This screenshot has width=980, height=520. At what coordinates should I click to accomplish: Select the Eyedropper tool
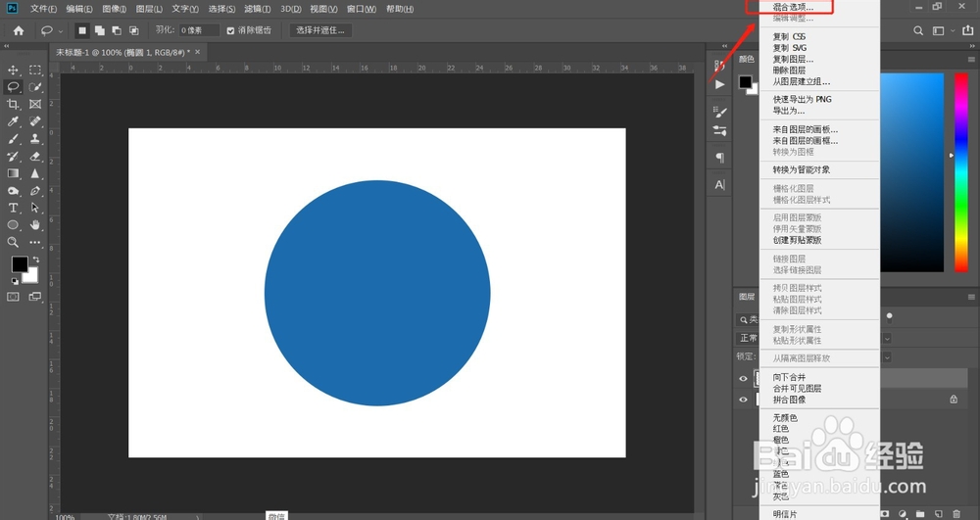pyautogui.click(x=13, y=121)
